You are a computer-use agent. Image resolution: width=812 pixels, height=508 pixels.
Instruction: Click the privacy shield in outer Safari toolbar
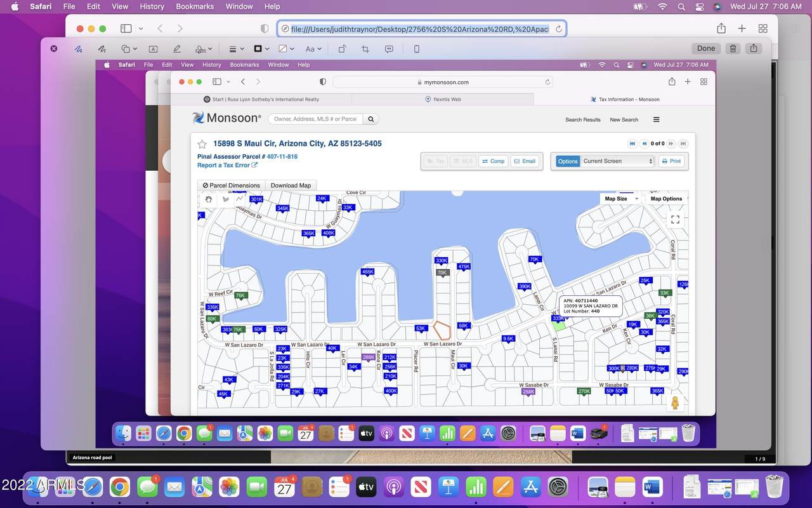(x=265, y=29)
